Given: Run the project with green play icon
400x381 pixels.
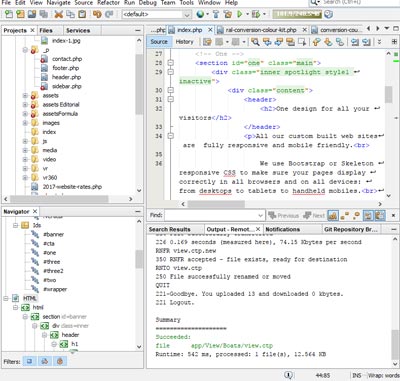Looking at the screenshot, I should point(240,14).
